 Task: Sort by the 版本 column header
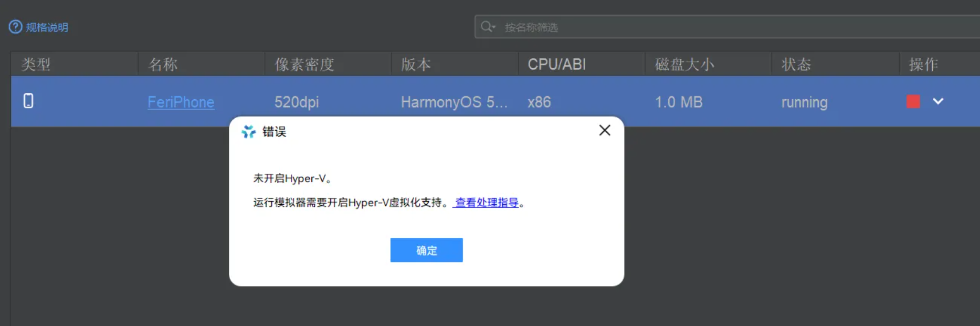point(416,64)
